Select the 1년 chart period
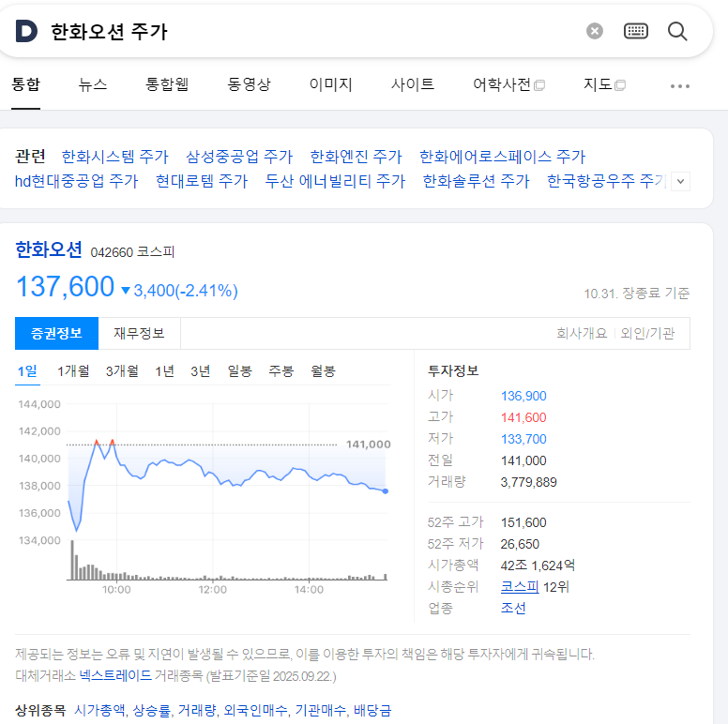Image resolution: width=728 pixels, height=724 pixels. click(164, 371)
